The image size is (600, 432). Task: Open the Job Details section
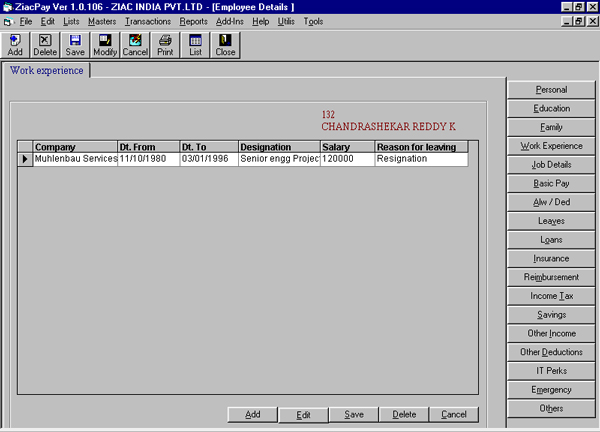551,165
